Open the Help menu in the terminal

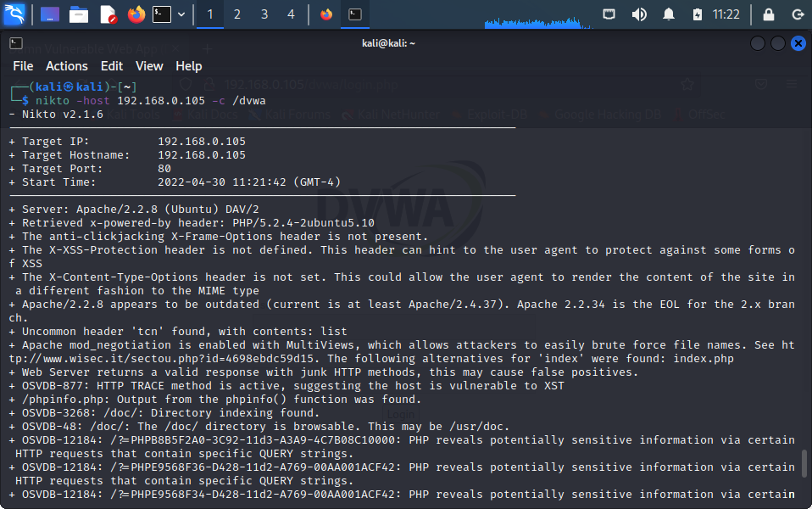point(188,66)
